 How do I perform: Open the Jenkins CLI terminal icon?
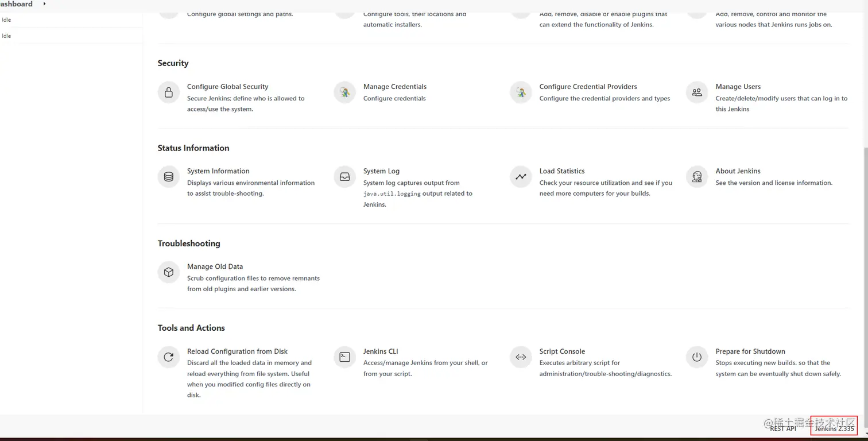tap(345, 357)
